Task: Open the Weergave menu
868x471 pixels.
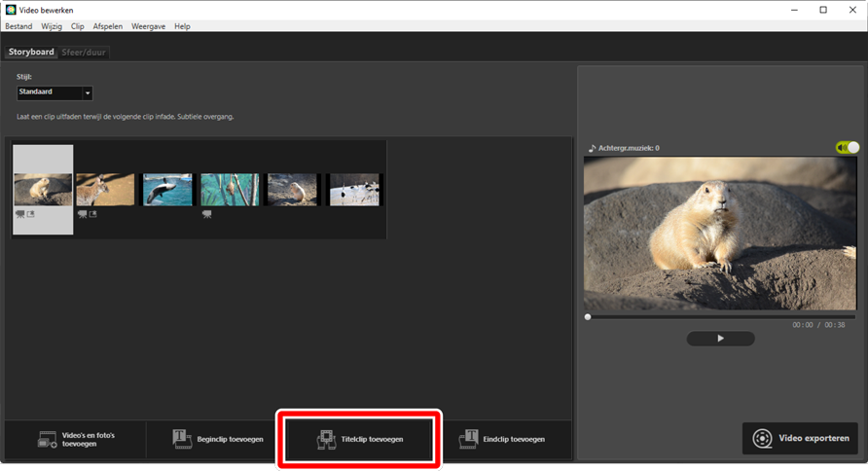Action: 148,26
